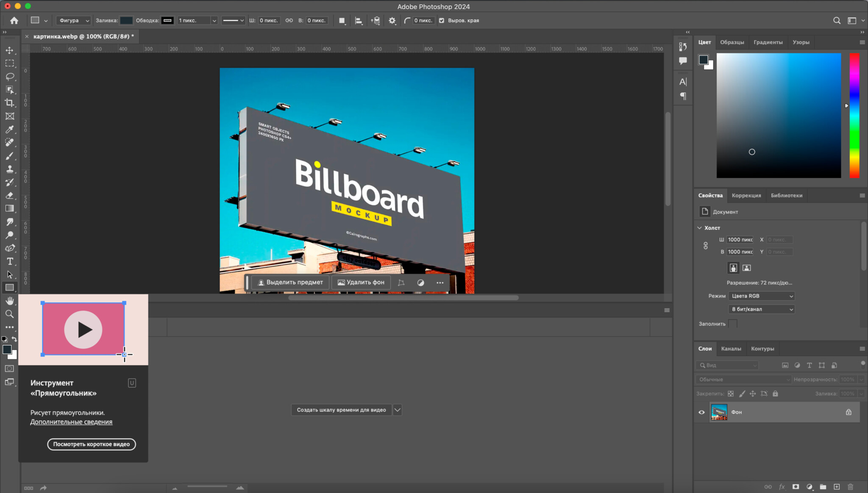The height and width of the screenshot is (493, 868).
Task: Select the Move tool
Action: click(x=9, y=50)
